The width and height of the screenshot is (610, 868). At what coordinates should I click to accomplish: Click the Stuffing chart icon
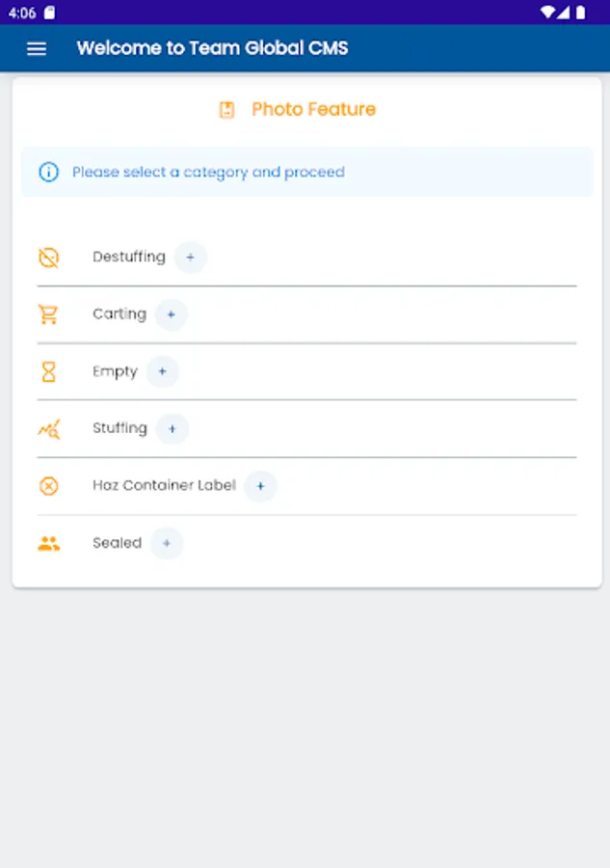tap(48, 429)
